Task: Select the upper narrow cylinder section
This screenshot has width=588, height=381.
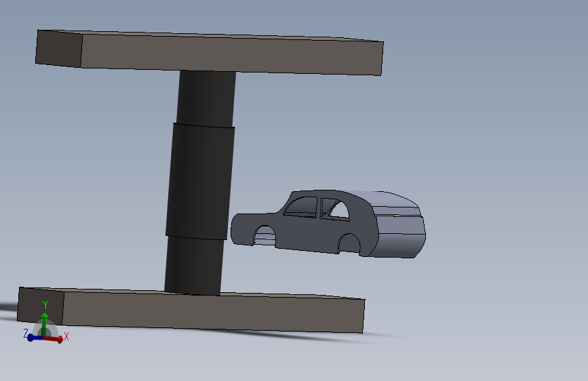Action: click(206, 98)
